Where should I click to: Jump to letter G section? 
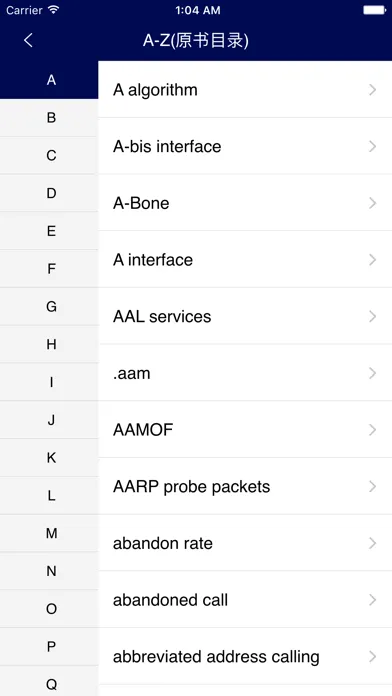point(49,306)
